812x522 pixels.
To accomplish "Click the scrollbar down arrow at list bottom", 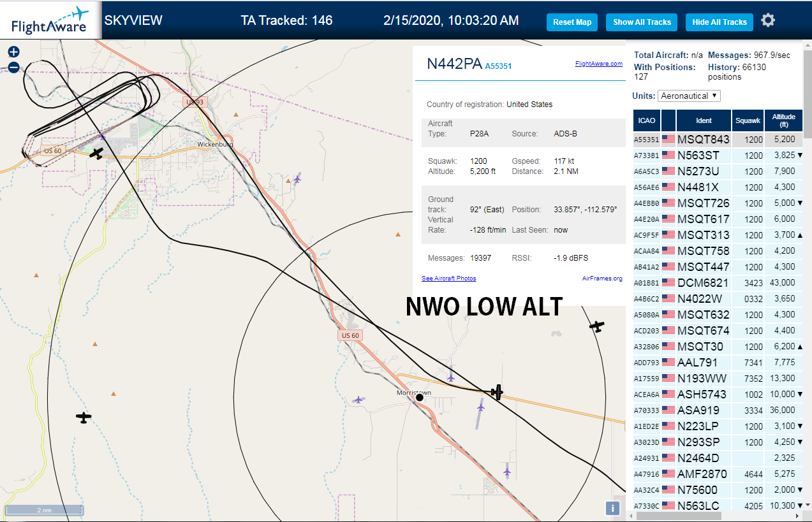I will 808,505.
